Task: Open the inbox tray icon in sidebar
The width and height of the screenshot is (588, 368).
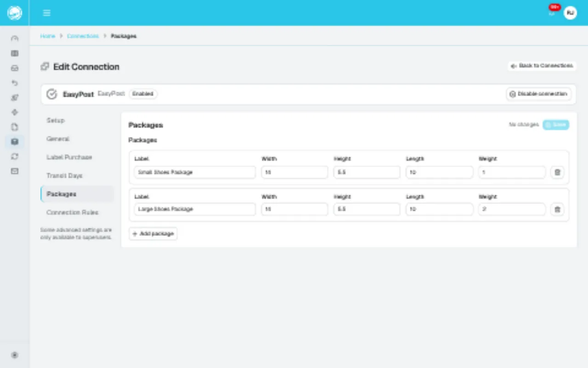Action: coord(15,68)
